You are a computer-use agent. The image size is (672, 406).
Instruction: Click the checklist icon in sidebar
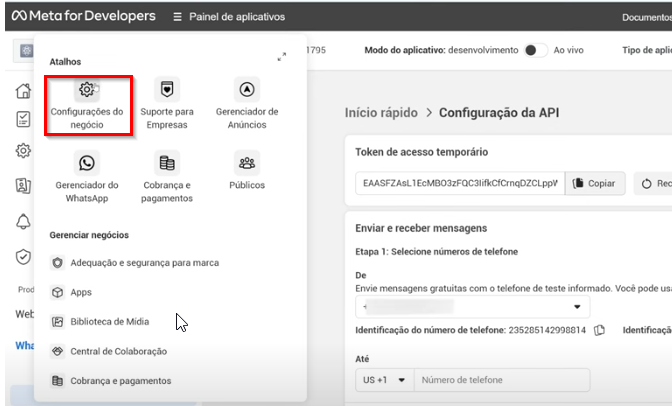pos(23,119)
